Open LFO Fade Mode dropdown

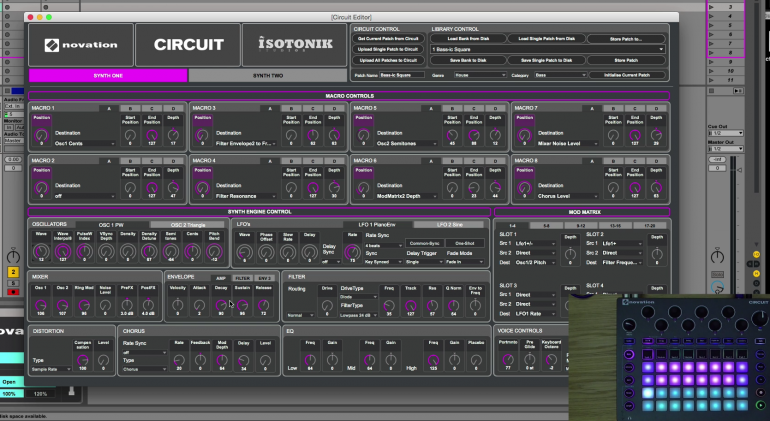(465, 262)
